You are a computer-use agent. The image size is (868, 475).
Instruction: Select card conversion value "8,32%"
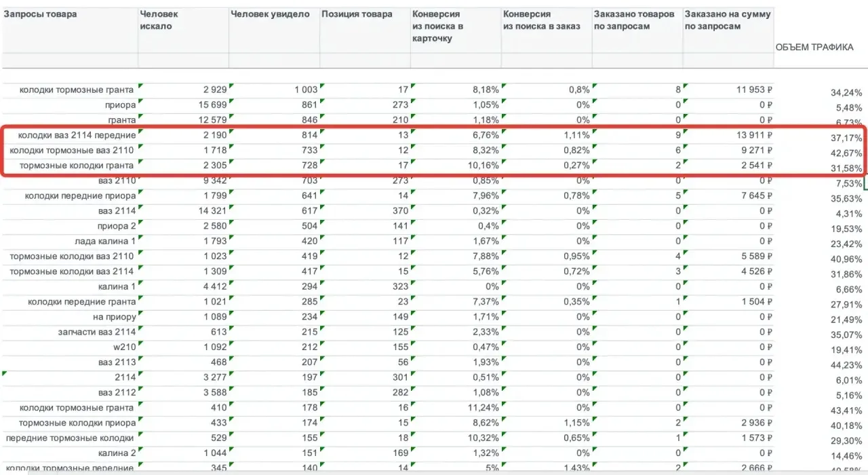tap(486, 150)
